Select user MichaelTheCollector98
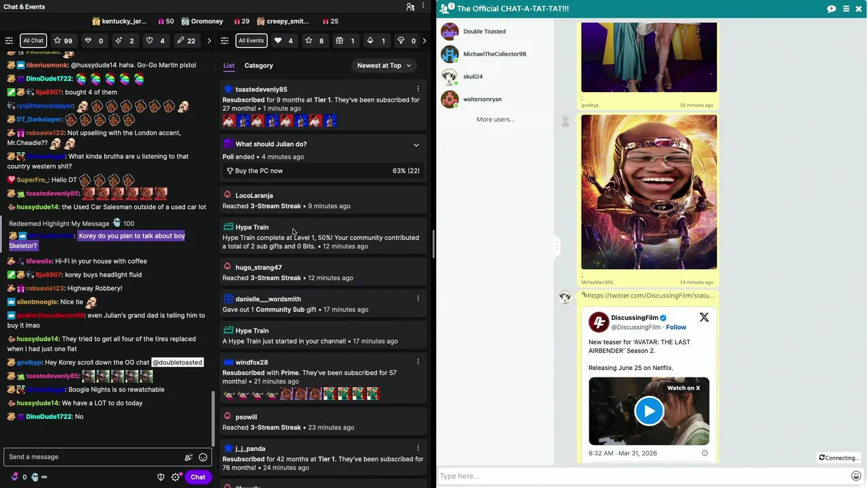Image resolution: width=868 pixels, height=488 pixels. [494, 54]
